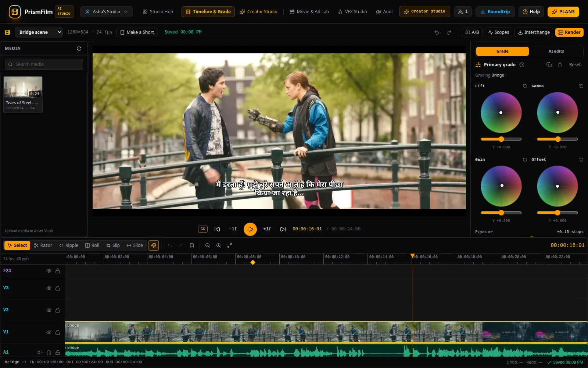
Task: Open Roundtrip
Action: [x=495, y=12]
